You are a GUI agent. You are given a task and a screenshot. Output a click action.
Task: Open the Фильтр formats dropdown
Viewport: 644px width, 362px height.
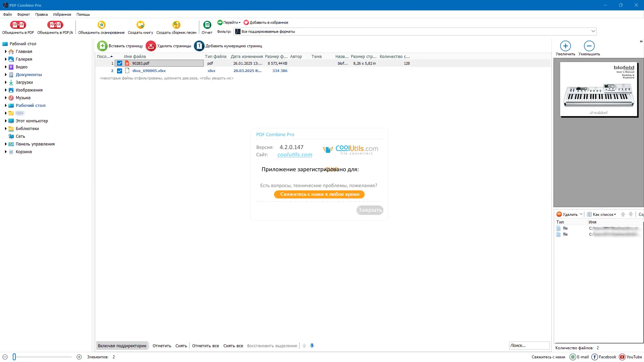coord(593,31)
